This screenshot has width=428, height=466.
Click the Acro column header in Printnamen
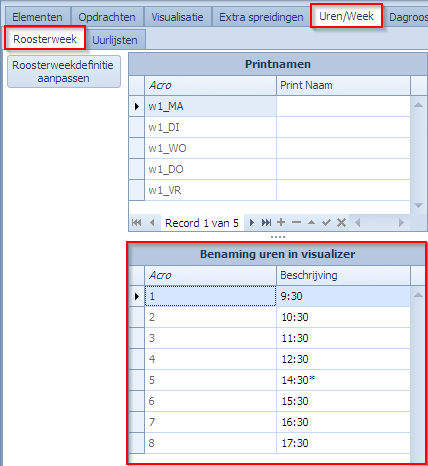(x=210, y=86)
